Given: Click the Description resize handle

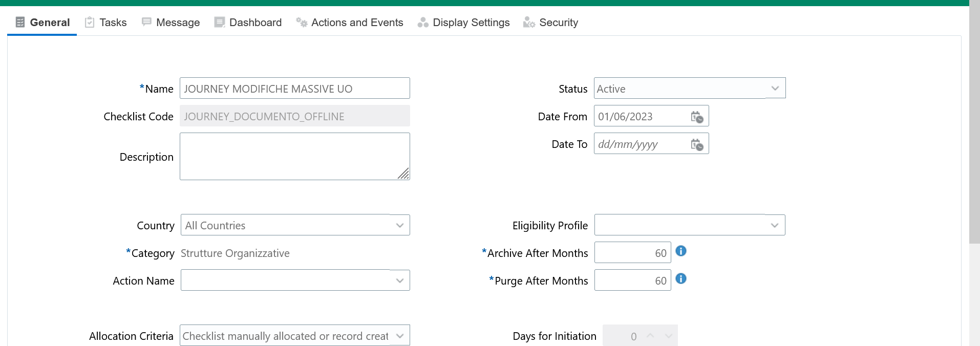Looking at the screenshot, I should pyautogui.click(x=403, y=174).
